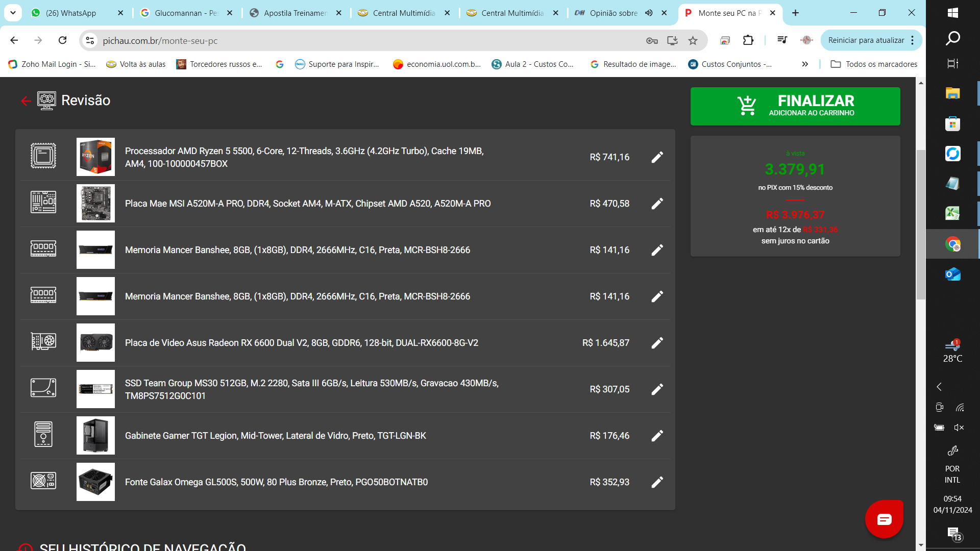Click the RX 6600 video card thumbnail
Image resolution: width=980 pixels, height=551 pixels.
pos(95,343)
